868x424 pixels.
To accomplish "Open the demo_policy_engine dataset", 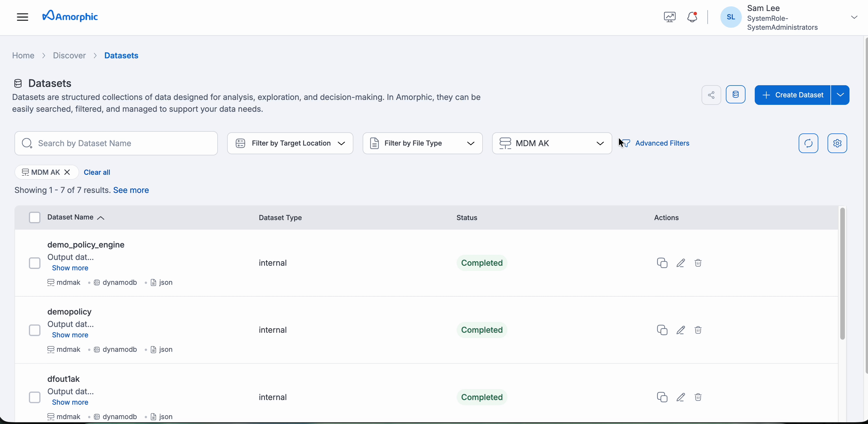I will [86, 245].
